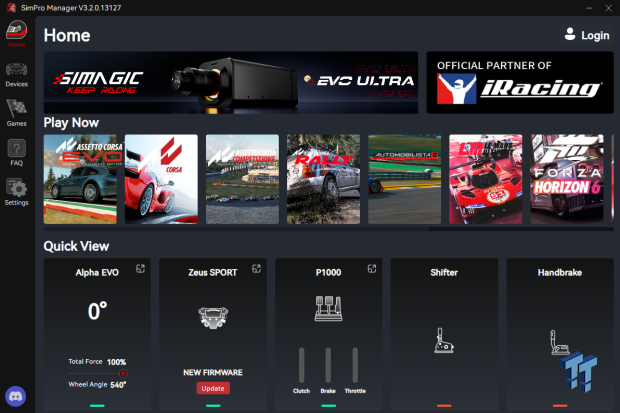Screen dimensions: 620x413
Task: Click the Zeus SPORT steering wheel icon
Action: coord(213,317)
